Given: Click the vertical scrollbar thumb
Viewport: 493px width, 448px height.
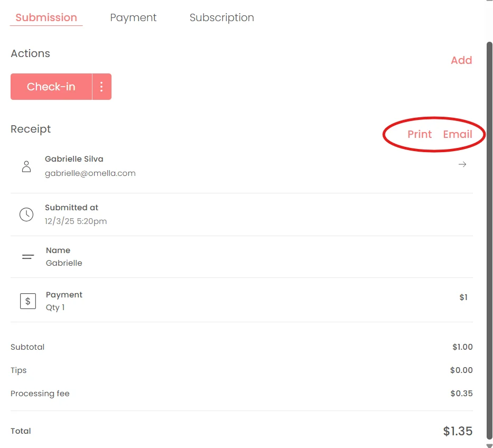Looking at the screenshot, I should click(489, 240).
